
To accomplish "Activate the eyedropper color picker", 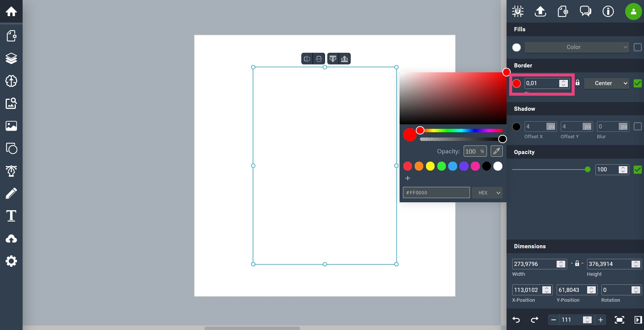I will 497,151.
